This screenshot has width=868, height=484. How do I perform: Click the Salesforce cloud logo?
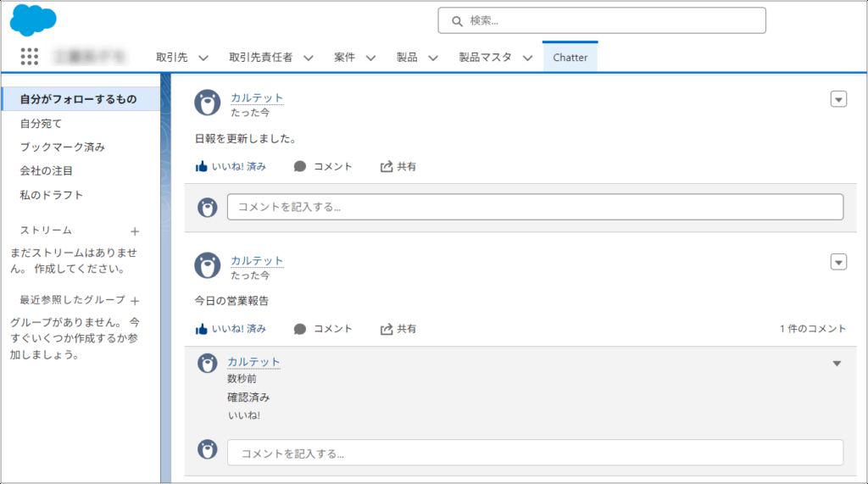pos(33,20)
